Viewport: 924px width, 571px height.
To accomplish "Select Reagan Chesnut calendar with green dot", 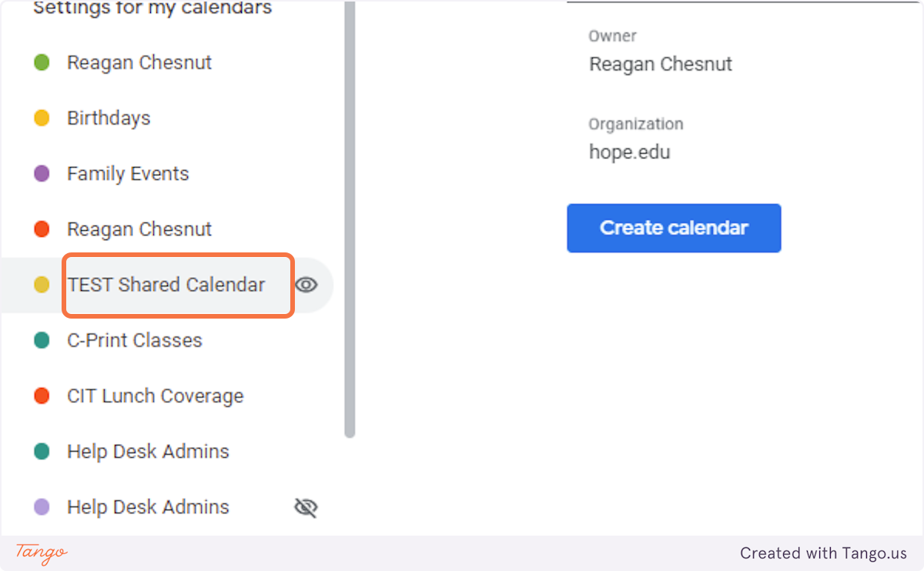I will click(x=139, y=62).
